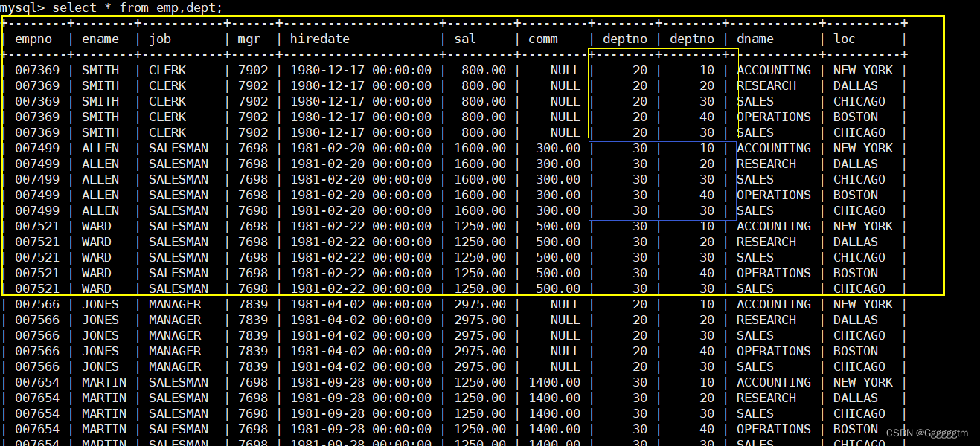Select the "loc" column header
This screenshot has height=446, width=980.
pyautogui.click(x=845, y=39)
